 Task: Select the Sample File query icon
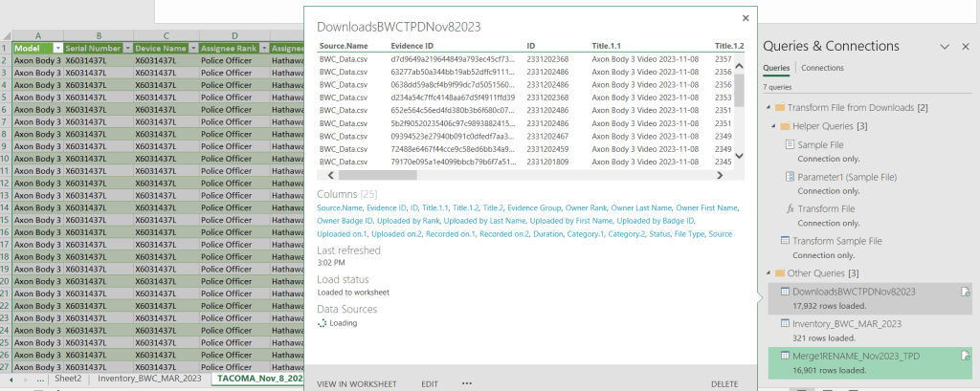pos(790,145)
